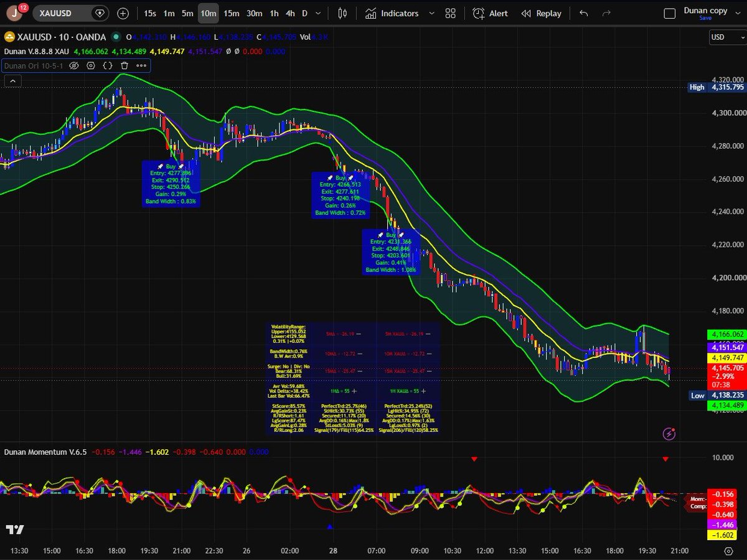Switch to the 15m timeframe
This screenshot has height=560, width=747.
(x=231, y=13)
